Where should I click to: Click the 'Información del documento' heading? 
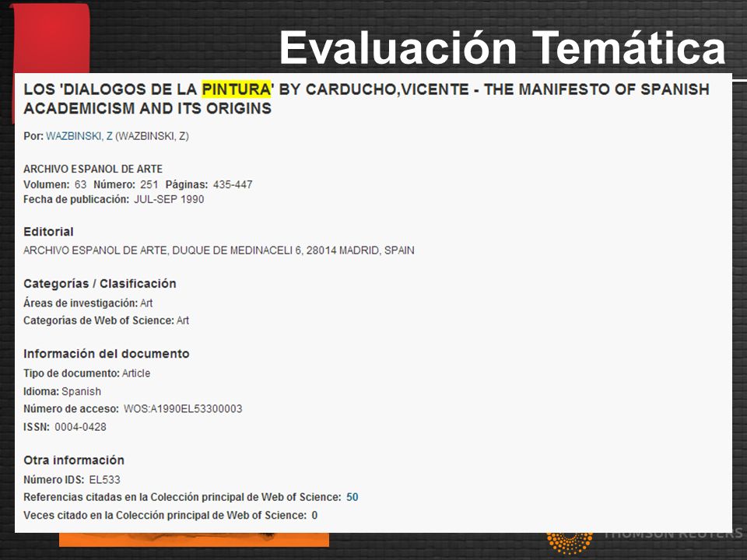pos(107,354)
